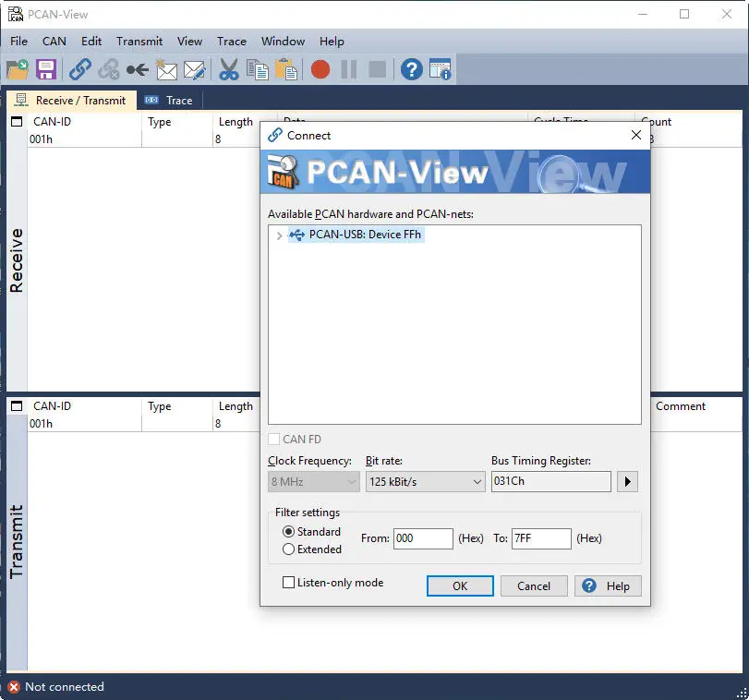Open the CAN menu

pos(54,42)
